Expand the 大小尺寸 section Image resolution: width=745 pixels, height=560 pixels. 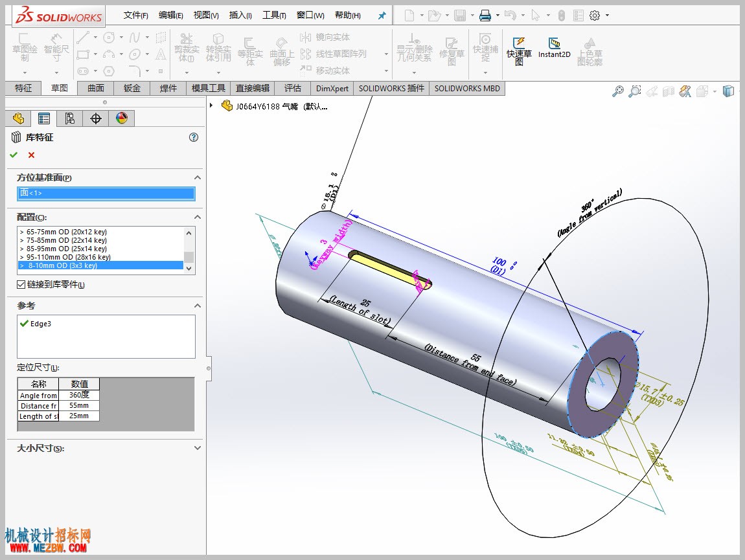[x=198, y=448]
